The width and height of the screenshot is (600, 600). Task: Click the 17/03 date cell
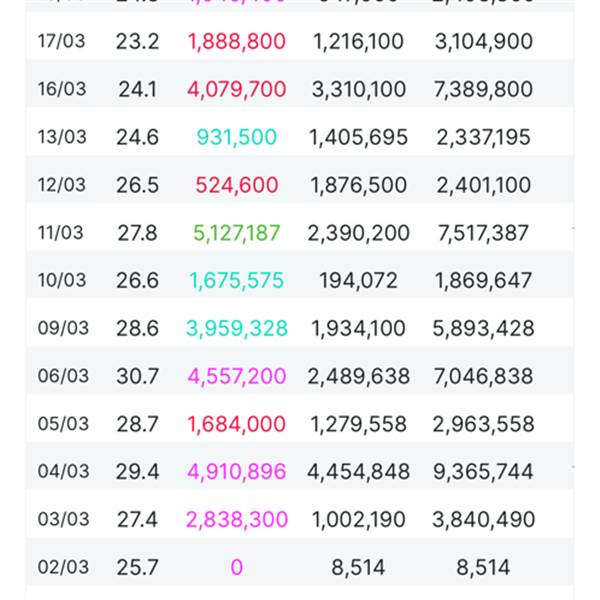[62, 41]
